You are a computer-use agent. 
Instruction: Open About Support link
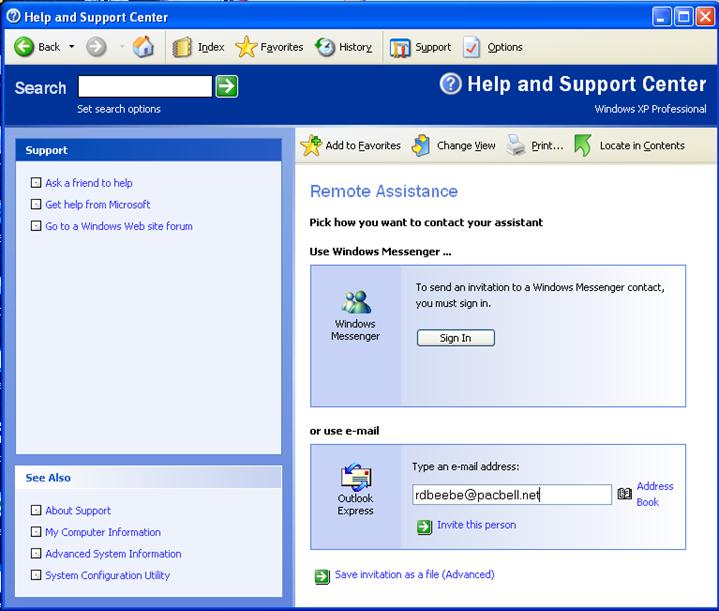coord(78,511)
